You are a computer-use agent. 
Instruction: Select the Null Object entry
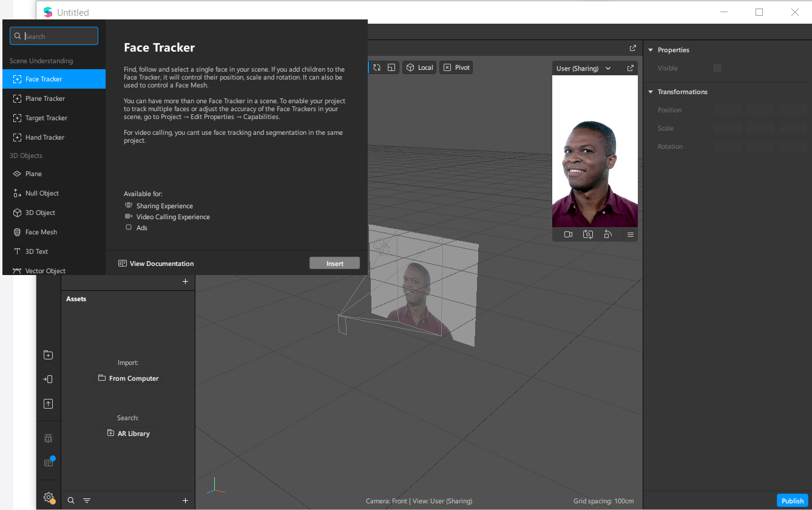coord(54,193)
